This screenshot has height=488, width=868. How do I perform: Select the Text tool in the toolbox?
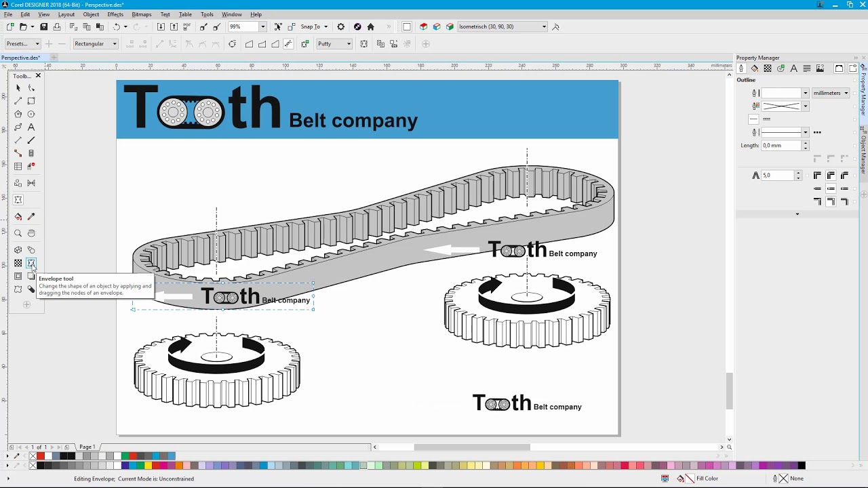(31, 127)
